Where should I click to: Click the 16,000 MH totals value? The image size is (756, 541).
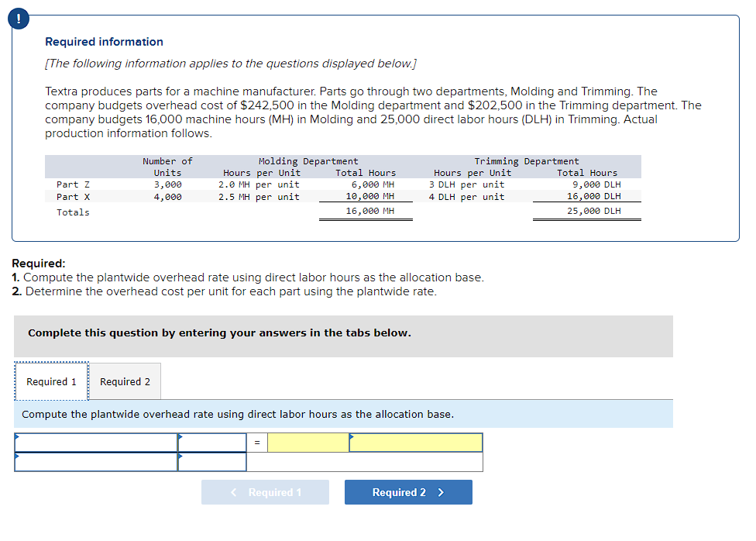369,211
